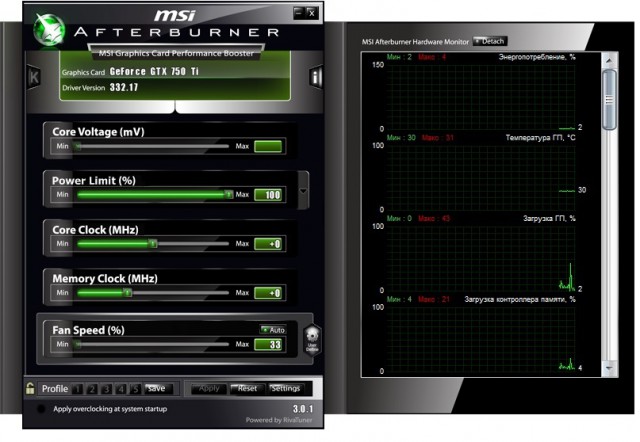The width and height of the screenshot is (640, 442).
Task: Click the Температура ГП graph label
Action: pyautogui.click(x=540, y=138)
